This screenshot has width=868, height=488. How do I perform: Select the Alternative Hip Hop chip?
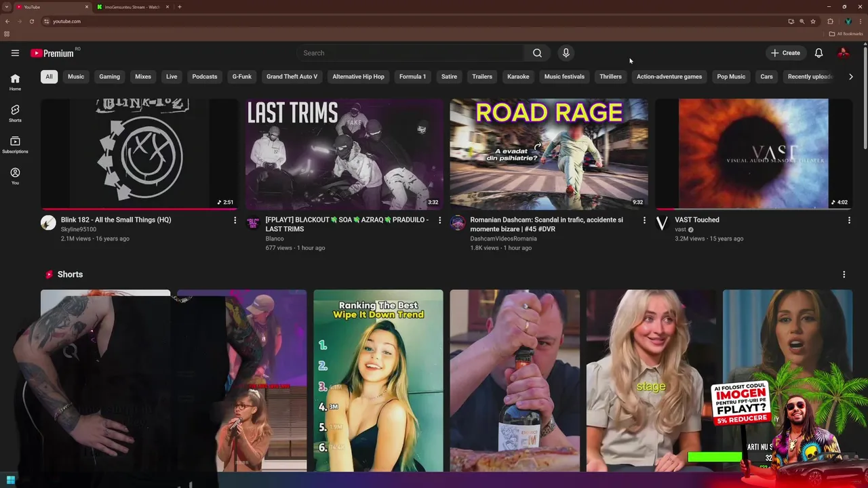358,77
